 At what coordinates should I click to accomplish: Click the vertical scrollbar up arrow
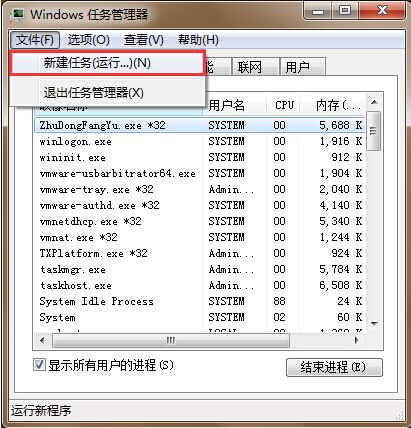click(x=374, y=102)
